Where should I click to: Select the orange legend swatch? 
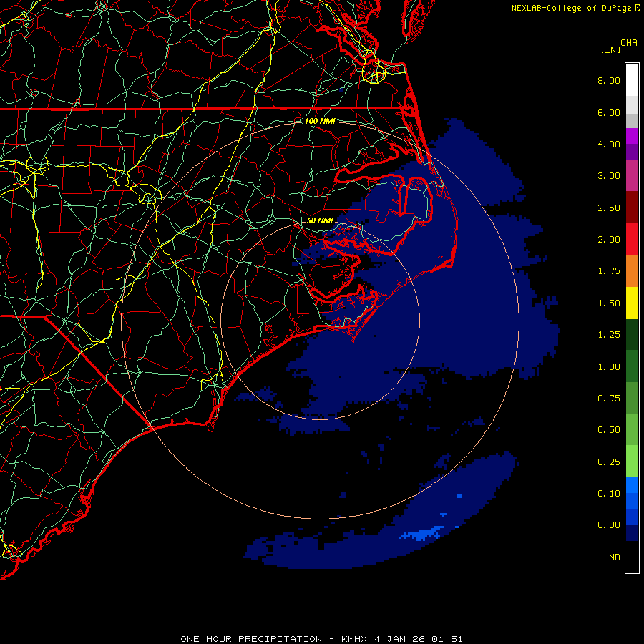[x=632, y=271]
